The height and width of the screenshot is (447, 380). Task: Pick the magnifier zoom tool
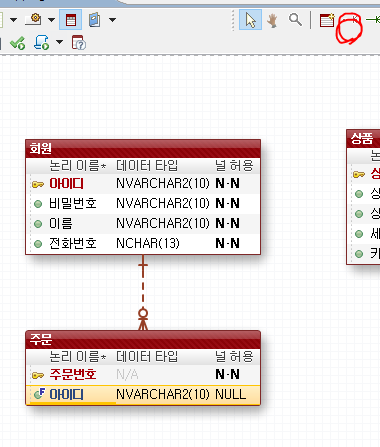[x=295, y=20]
